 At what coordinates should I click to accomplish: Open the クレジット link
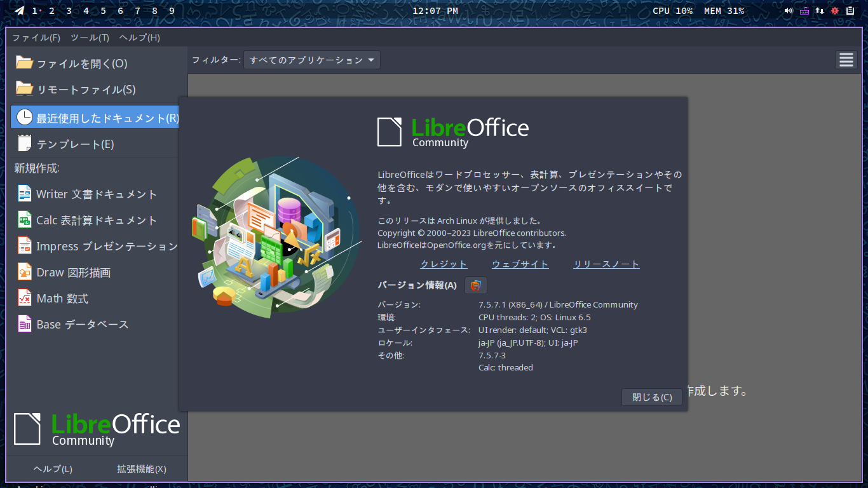(x=444, y=264)
